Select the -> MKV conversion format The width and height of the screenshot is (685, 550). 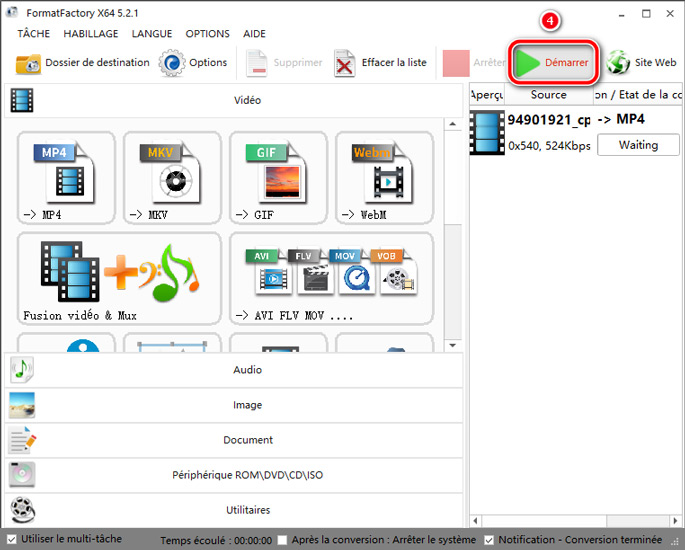point(172,178)
